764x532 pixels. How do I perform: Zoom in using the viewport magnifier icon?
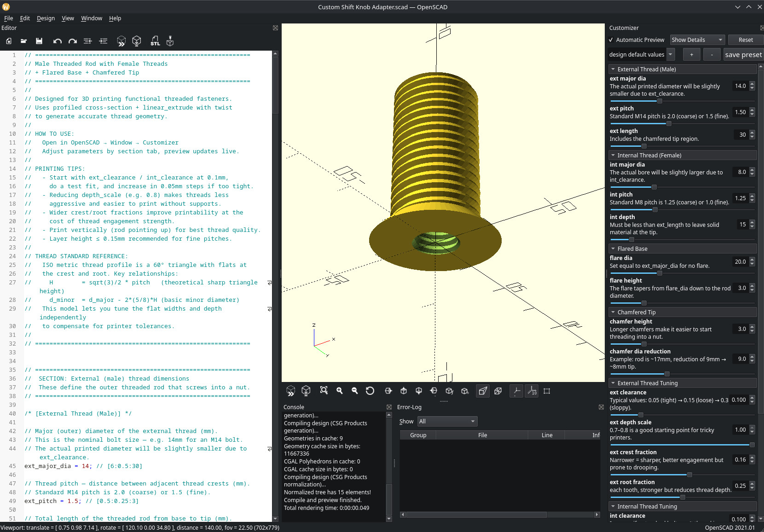click(340, 391)
